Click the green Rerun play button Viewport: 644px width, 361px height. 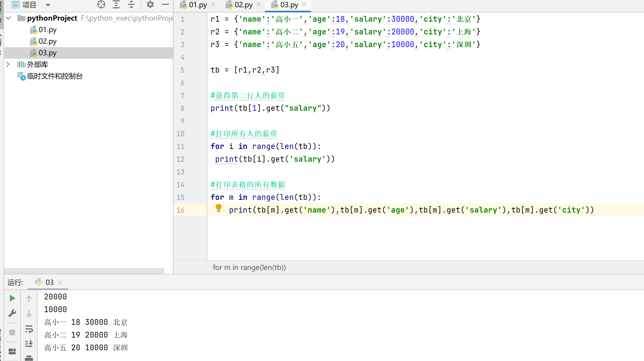(12, 298)
